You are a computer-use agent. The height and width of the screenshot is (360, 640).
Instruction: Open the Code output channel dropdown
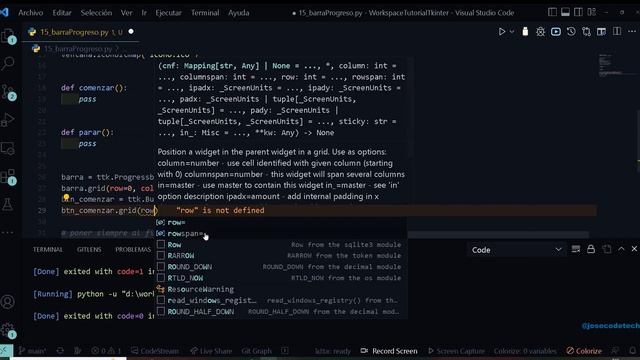[516, 250]
